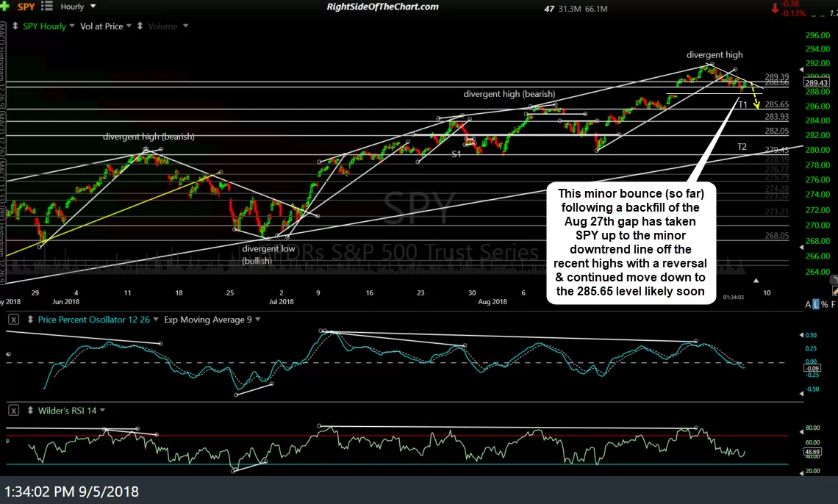Click the SPY Hourly plot label
This screenshot has height=504, width=838.
pyautogui.click(x=44, y=26)
